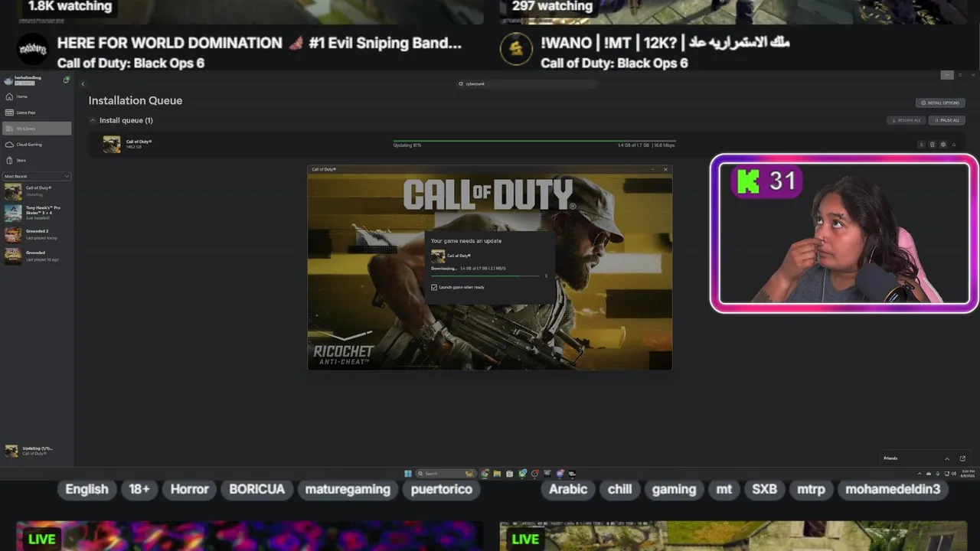Open Call of Duty in Most Recent list
The image size is (980, 551).
37,191
